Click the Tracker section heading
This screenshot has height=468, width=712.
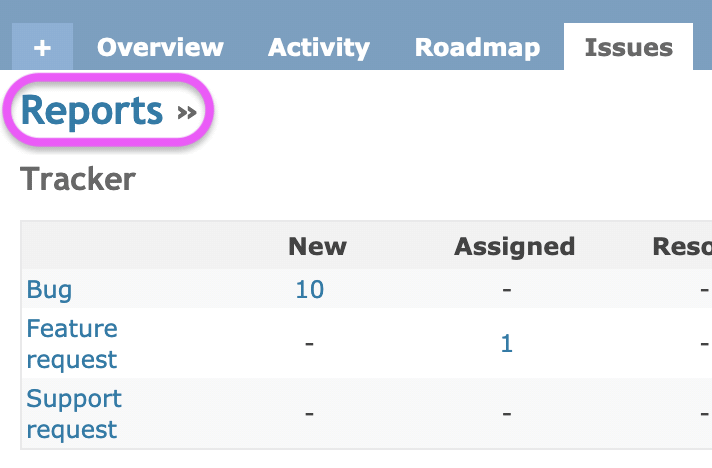coord(78,179)
